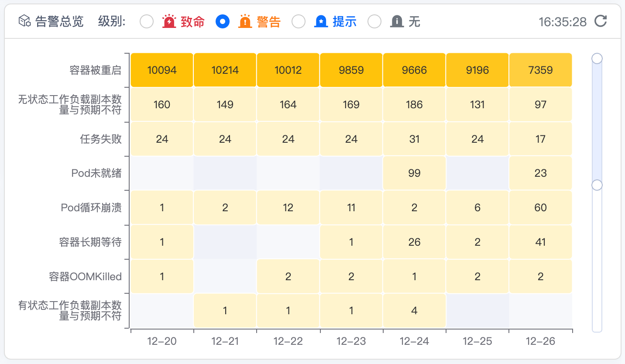Viewport: 625px width, 364px height.
Task: Click the lower handle of the vertical zoom slider
Action: tap(597, 185)
